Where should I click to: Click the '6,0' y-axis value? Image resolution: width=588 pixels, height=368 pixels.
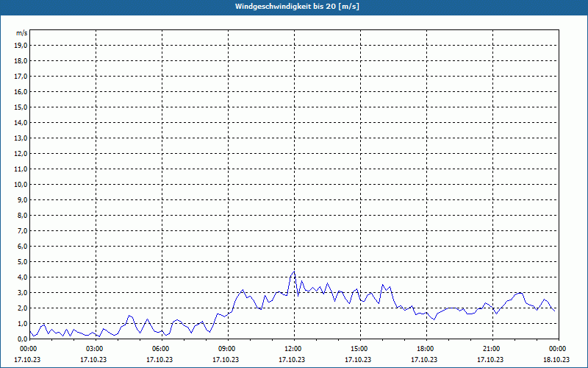22,246
